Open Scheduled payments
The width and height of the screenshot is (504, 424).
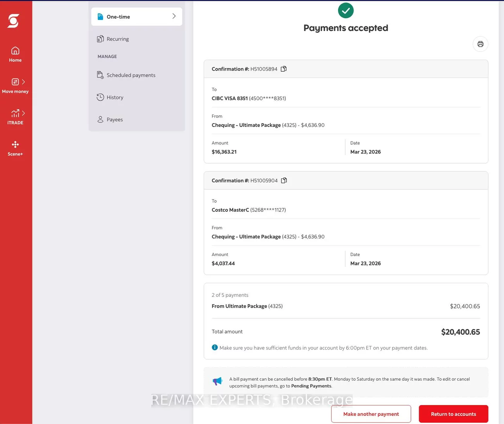pyautogui.click(x=131, y=75)
